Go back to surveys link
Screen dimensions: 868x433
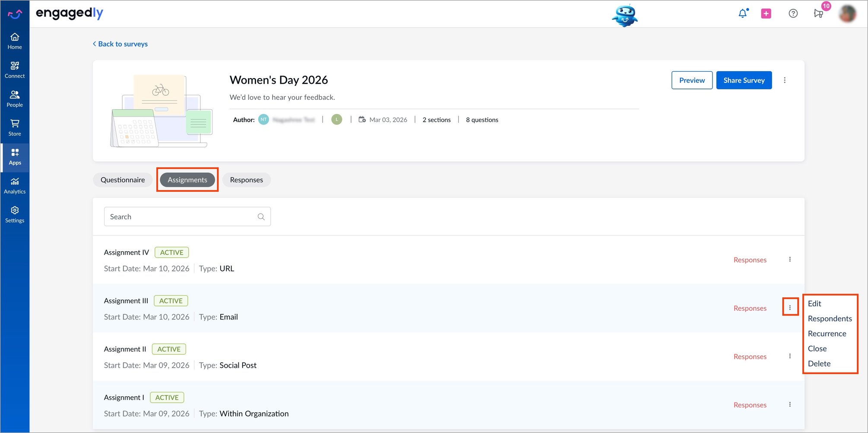click(120, 44)
